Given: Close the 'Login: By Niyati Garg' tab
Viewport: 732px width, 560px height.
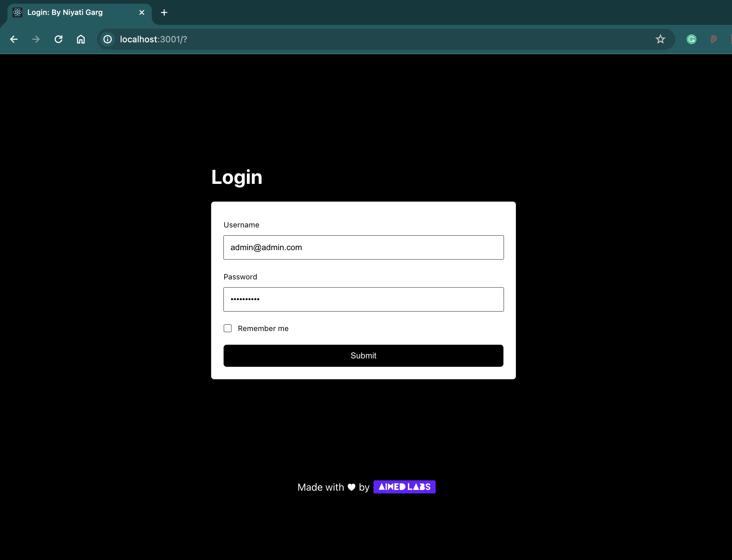Looking at the screenshot, I should [x=141, y=12].
